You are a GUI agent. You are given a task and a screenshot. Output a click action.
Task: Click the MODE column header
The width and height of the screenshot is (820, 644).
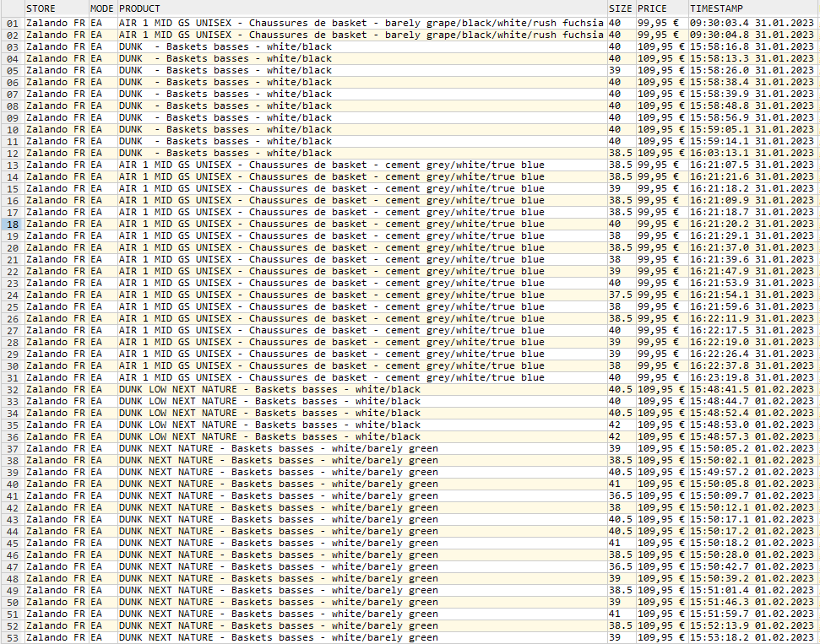tap(103, 8)
